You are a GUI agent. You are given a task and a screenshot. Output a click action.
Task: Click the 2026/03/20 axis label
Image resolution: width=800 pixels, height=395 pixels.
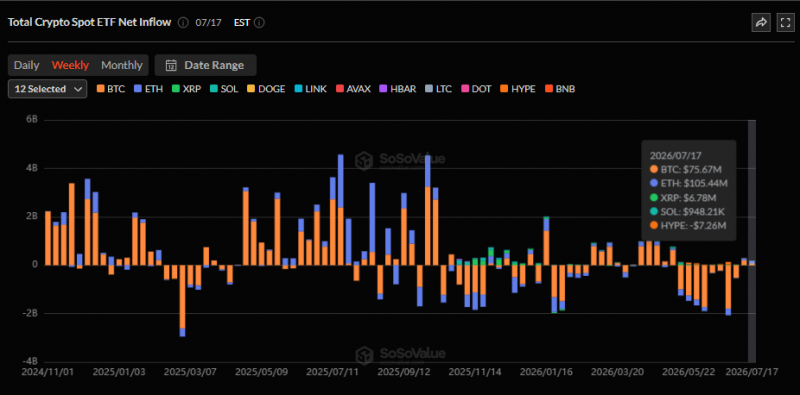point(618,372)
